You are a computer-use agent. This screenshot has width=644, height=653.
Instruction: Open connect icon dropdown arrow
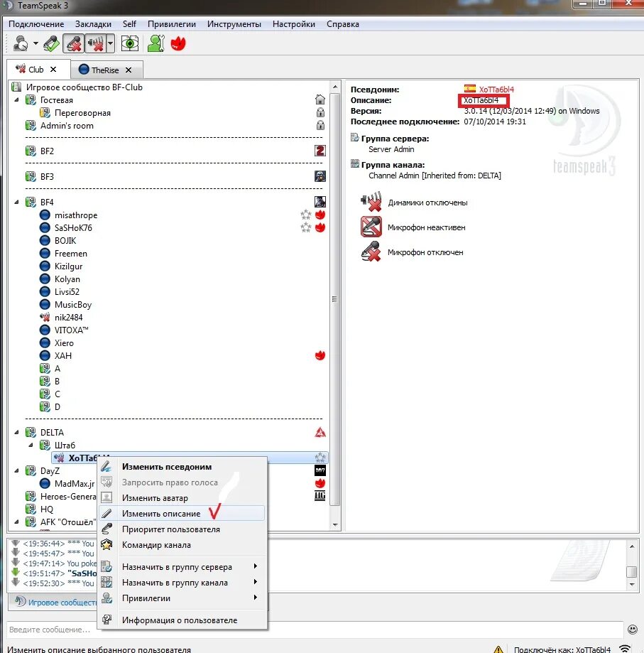[36, 43]
